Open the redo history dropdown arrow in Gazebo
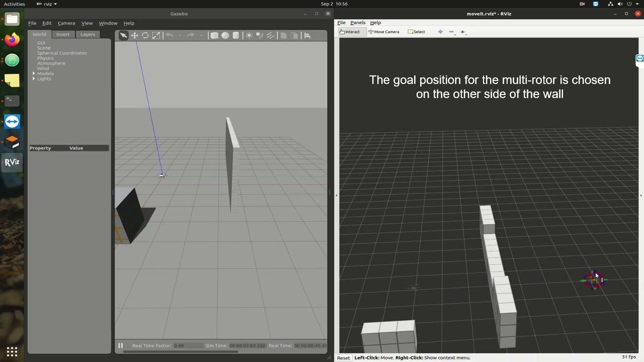This screenshot has height=362, width=644. coord(201,35)
